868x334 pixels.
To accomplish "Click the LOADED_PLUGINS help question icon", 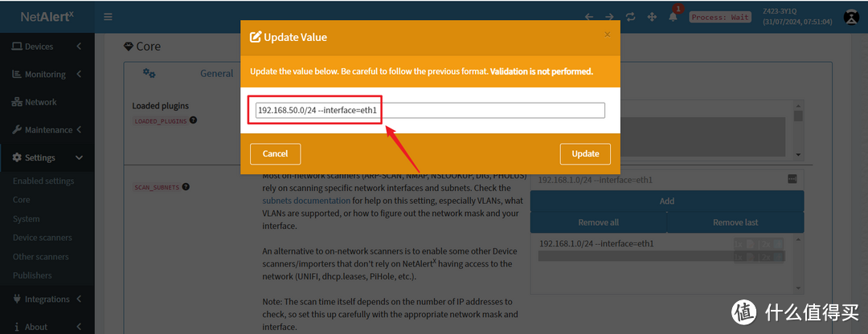I will click(194, 120).
